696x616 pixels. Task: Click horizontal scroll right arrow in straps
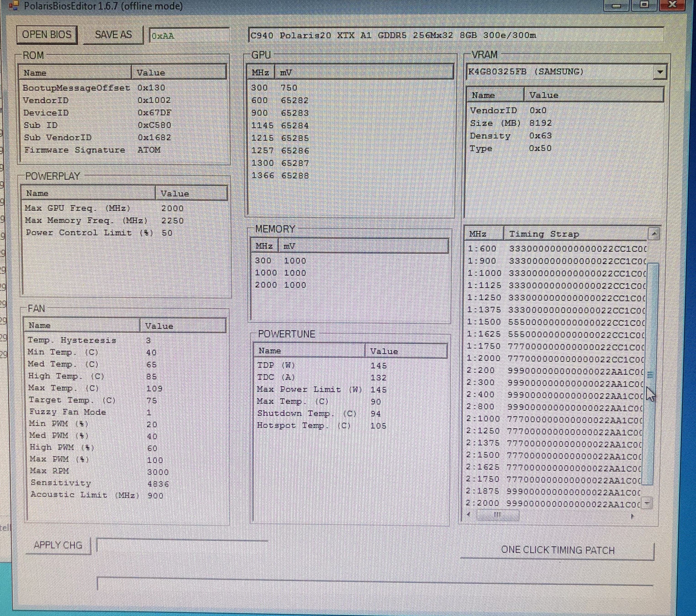pos(632,516)
